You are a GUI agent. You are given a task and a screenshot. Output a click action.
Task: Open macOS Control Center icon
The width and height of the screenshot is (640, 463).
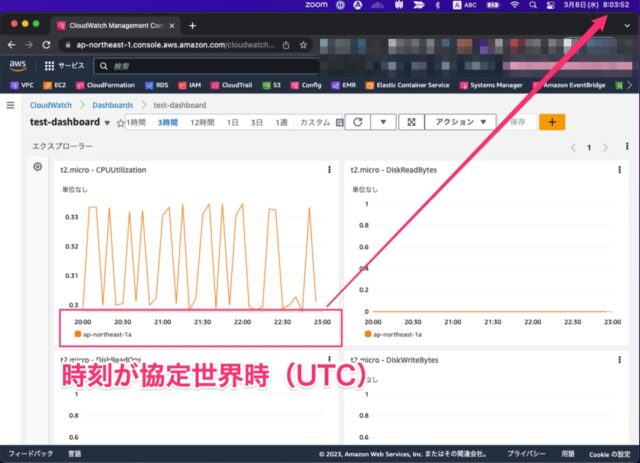click(x=550, y=5)
